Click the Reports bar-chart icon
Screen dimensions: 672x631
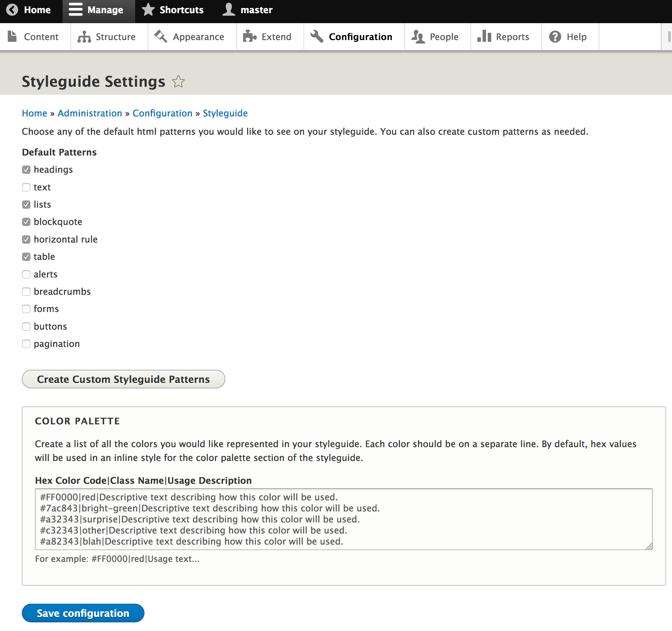point(485,36)
